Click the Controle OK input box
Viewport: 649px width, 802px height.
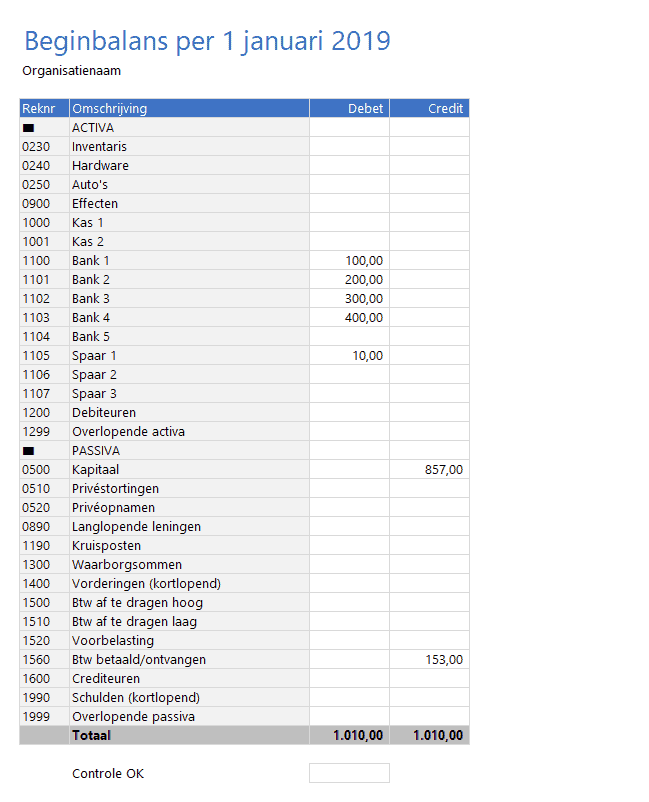(x=349, y=773)
